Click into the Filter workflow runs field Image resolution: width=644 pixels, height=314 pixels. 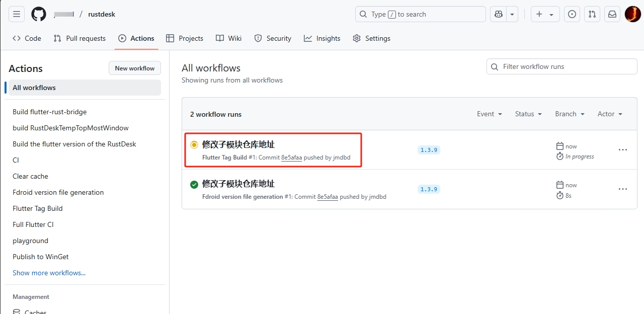point(562,66)
